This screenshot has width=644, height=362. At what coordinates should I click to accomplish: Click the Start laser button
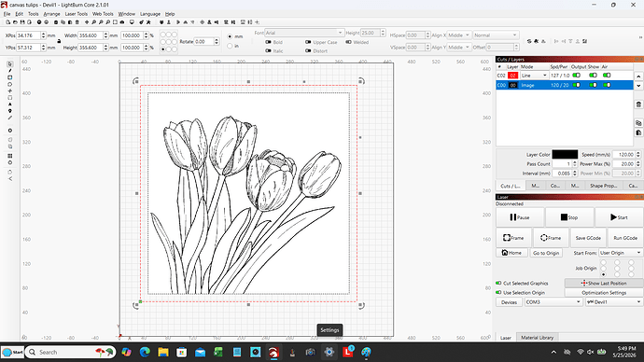click(619, 217)
